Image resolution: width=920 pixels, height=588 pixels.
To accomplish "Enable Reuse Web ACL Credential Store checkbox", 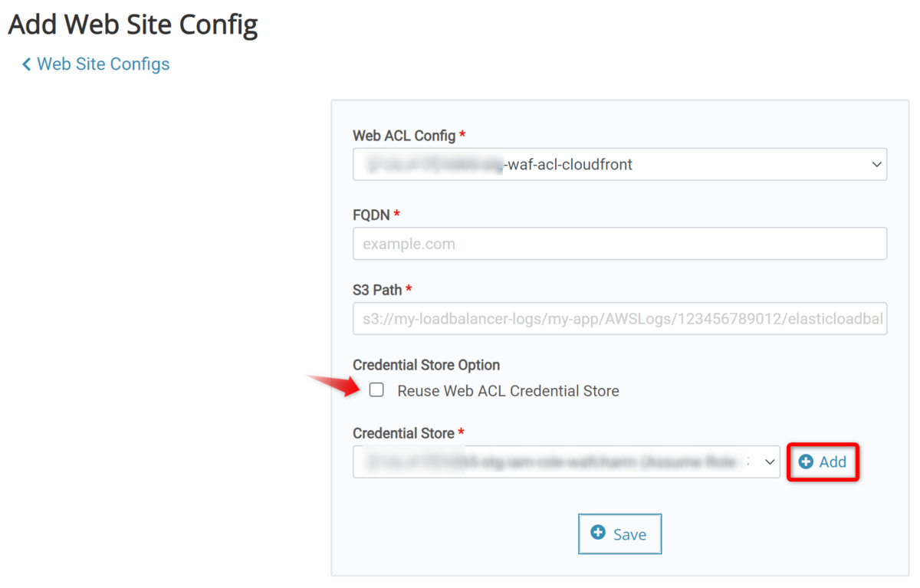I will pyautogui.click(x=376, y=390).
